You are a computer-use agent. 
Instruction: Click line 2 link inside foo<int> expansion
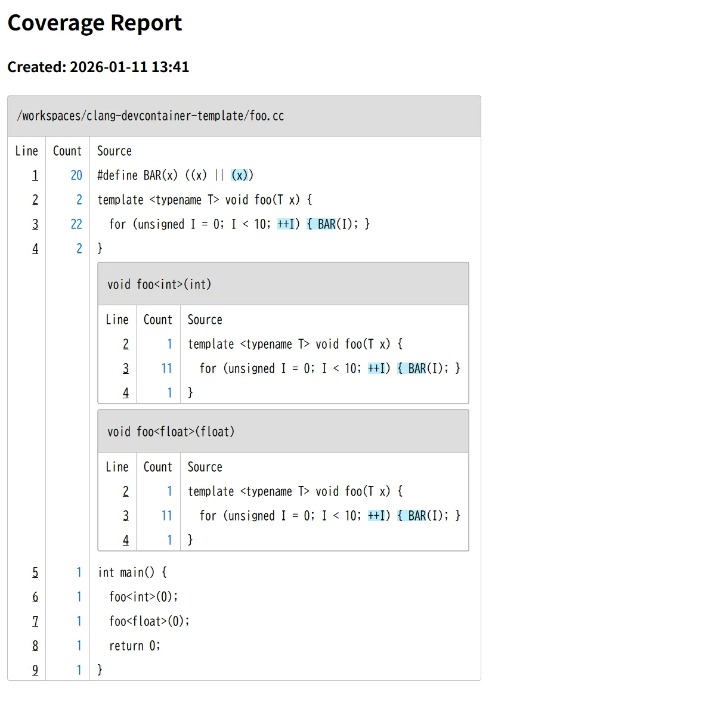click(126, 344)
